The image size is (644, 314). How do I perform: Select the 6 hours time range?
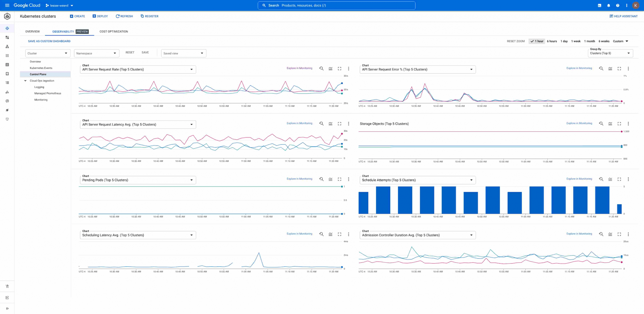(x=552, y=41)
